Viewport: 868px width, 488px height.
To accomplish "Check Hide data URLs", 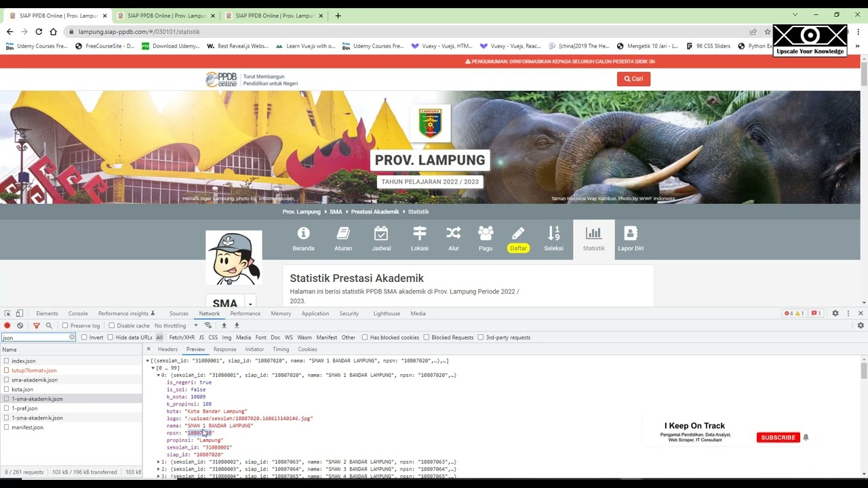I will [x=111, y=338].
